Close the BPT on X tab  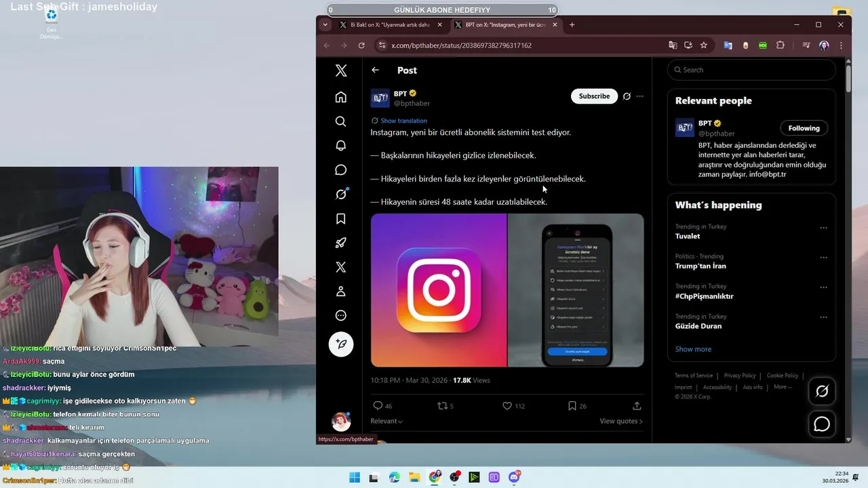click(555, 25)
